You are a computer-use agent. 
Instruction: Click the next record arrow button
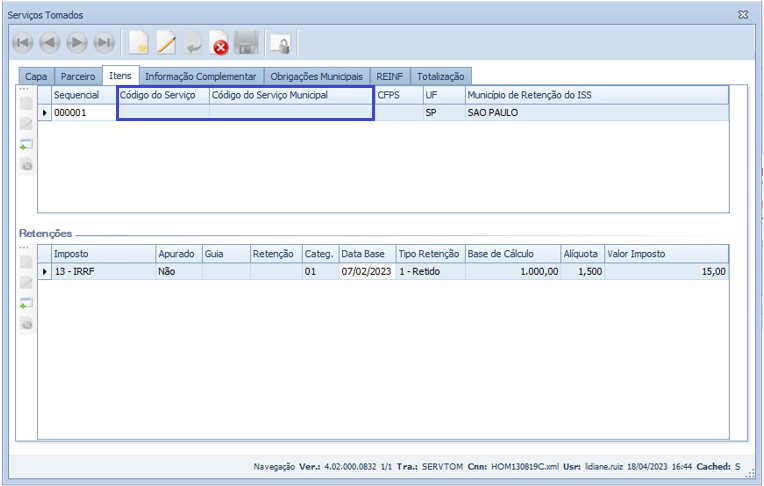[76, 43]
